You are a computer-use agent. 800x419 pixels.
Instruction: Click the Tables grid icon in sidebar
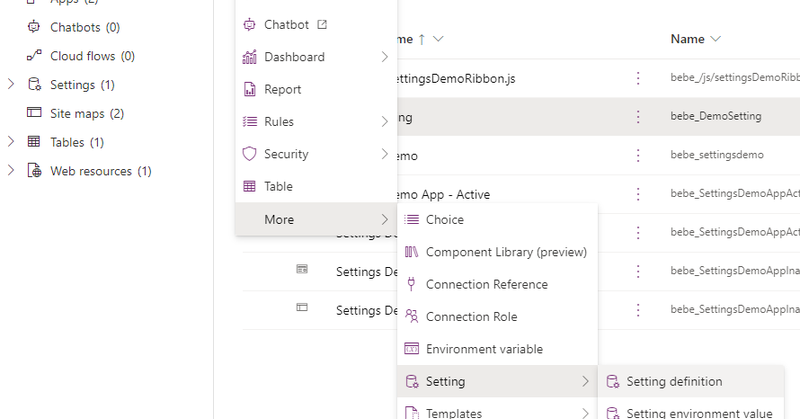pyautogui.click(x=34, y=141)
